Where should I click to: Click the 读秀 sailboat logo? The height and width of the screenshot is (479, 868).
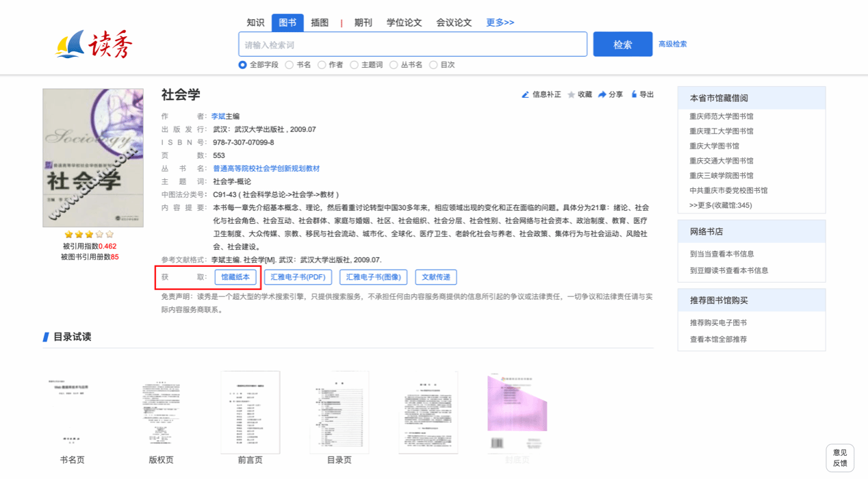tap(94, 44)
